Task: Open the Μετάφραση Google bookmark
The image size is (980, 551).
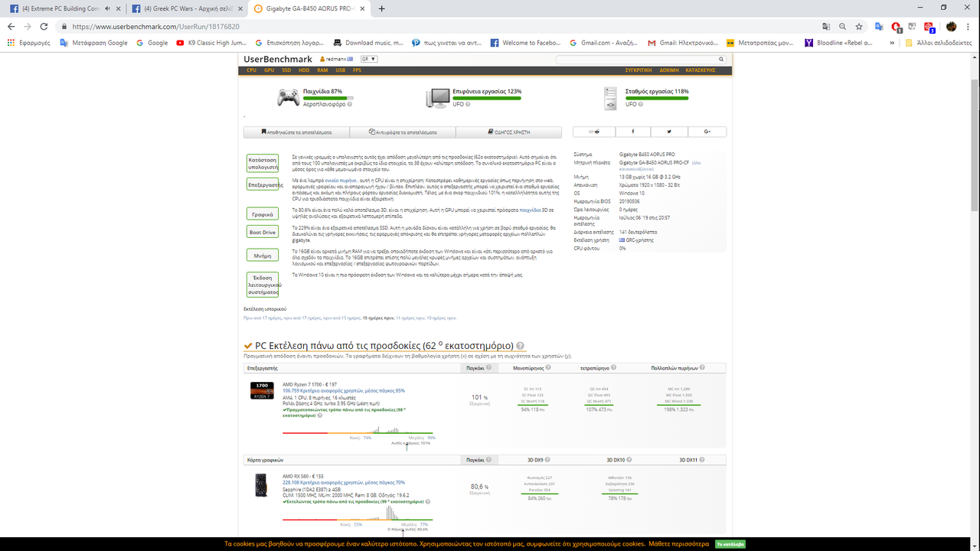Action: [94, 43]
